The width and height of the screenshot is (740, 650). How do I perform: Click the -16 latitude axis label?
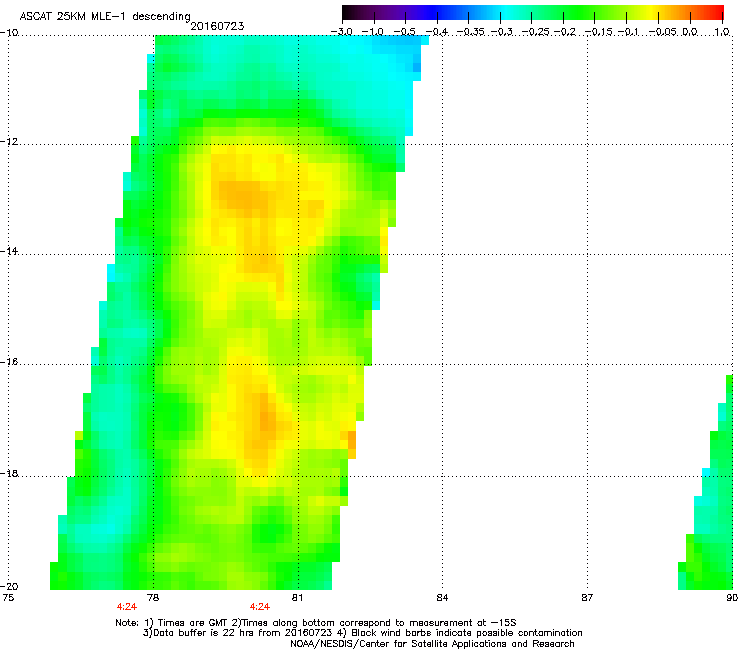tap(9, 362)
